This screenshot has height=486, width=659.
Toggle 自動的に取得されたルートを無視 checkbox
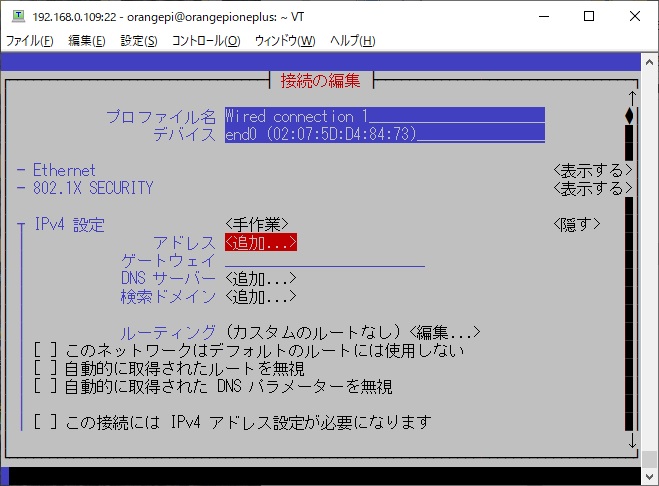(44, 368)
